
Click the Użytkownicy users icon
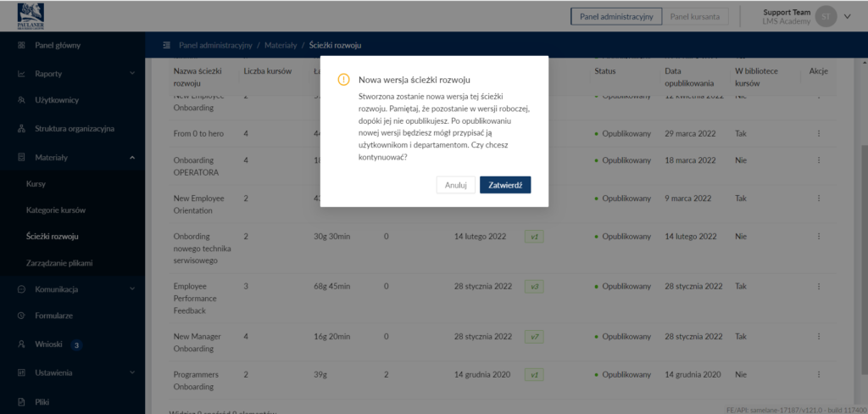click(21, 101)
